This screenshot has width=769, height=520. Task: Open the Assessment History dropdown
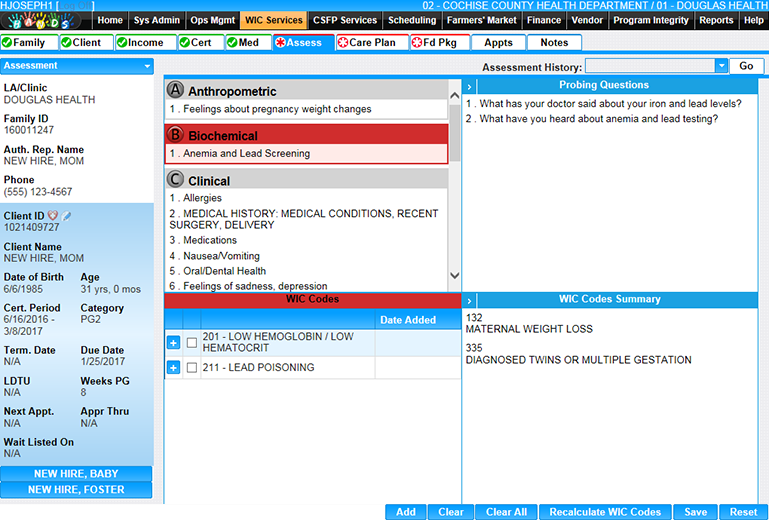pyautogui.click(x=721, y=66)
